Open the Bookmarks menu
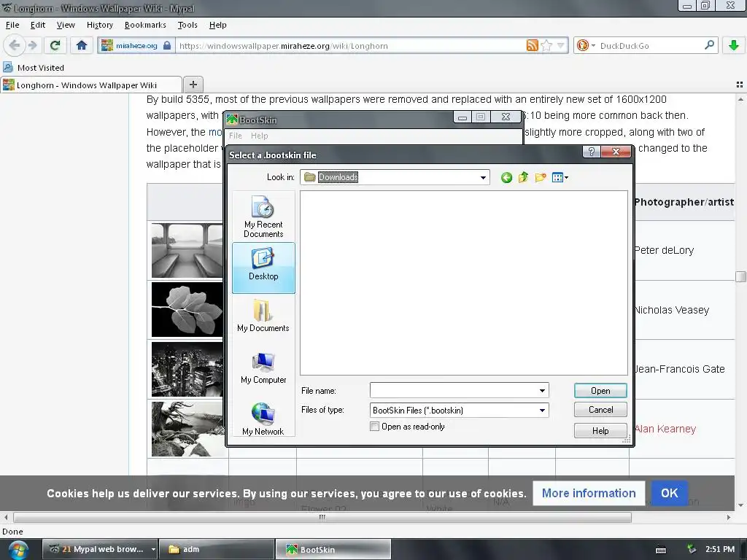Image resolution: width=747 pixels, height=560 pixels. click(145, 25)
